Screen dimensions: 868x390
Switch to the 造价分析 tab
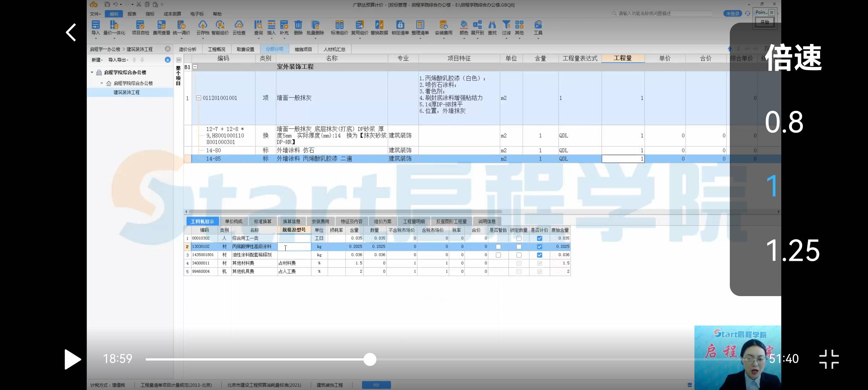tap(187, 49)
